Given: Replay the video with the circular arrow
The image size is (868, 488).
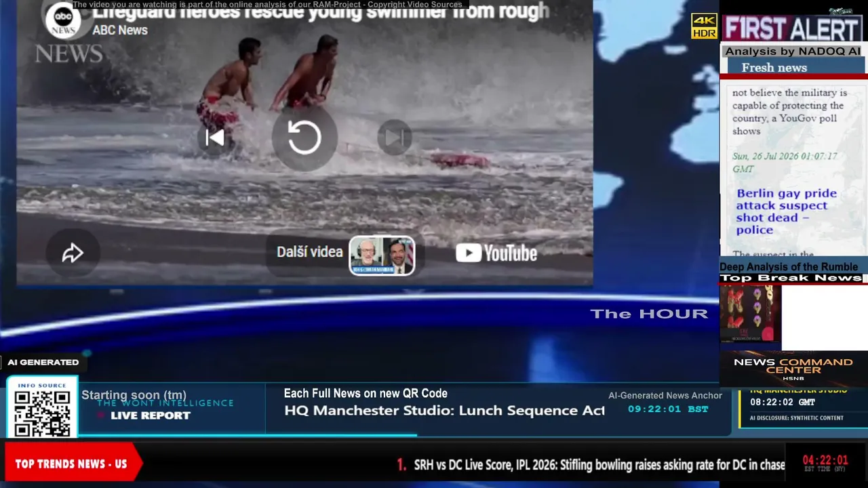Looking at the screenshot, I should [304, 138].
